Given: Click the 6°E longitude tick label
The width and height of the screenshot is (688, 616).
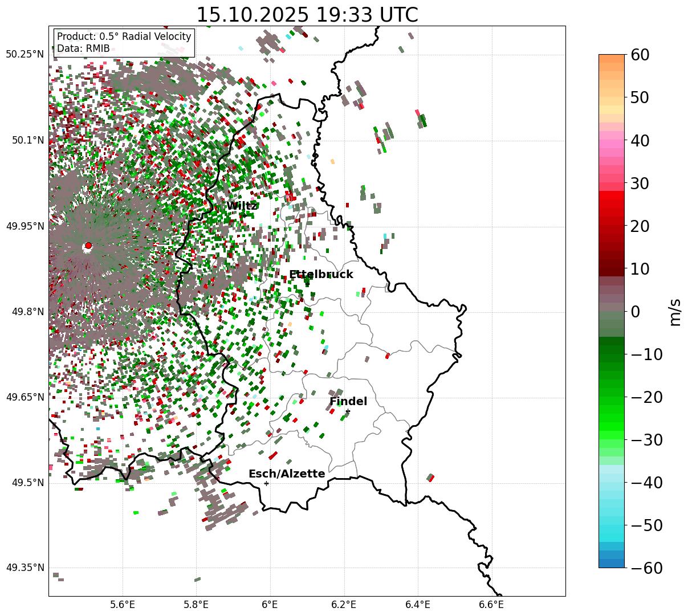Looking at the screenshot, I should (x=270, y=605).
